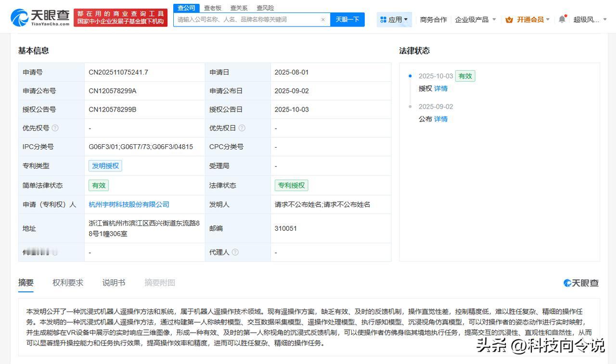This screenshot has height=364, width=616.
Task: Open the 杭州宇树科技股份有限公司 company link
Action: [129, 204]
